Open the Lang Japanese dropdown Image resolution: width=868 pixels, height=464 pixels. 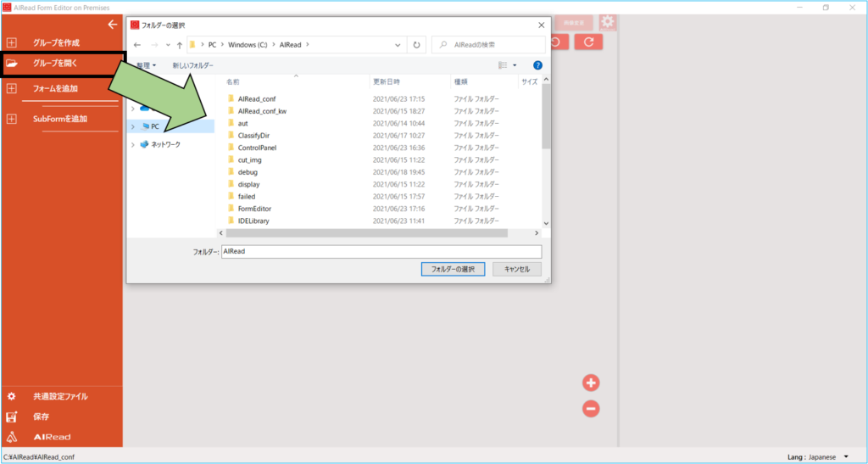coord(846,457)
